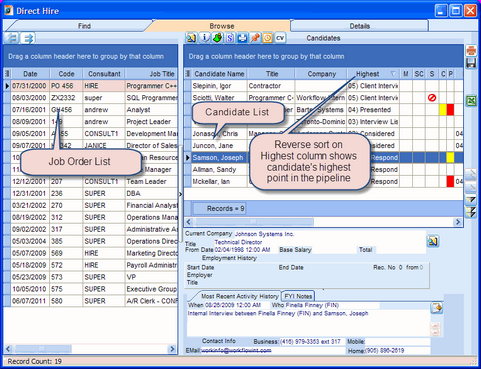This screenshot has height=369, width=481.
Task: Sort job orders by Code column header
Action: [x=66, y=74]
